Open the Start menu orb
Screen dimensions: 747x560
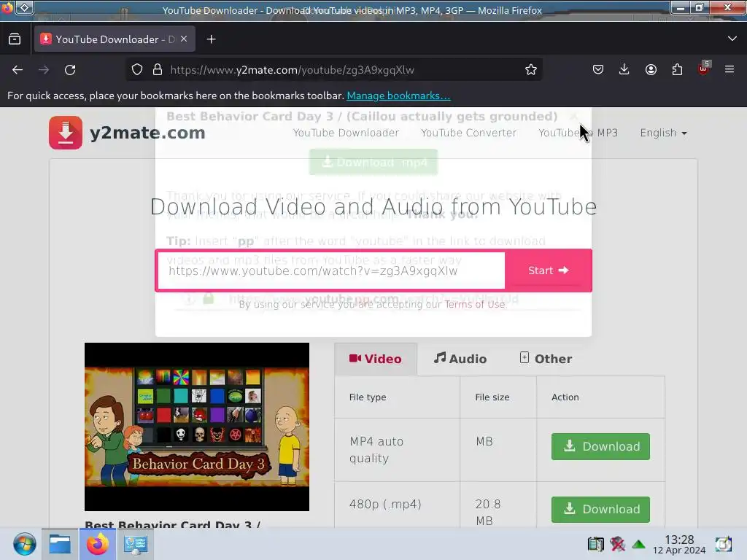(24, 544)
